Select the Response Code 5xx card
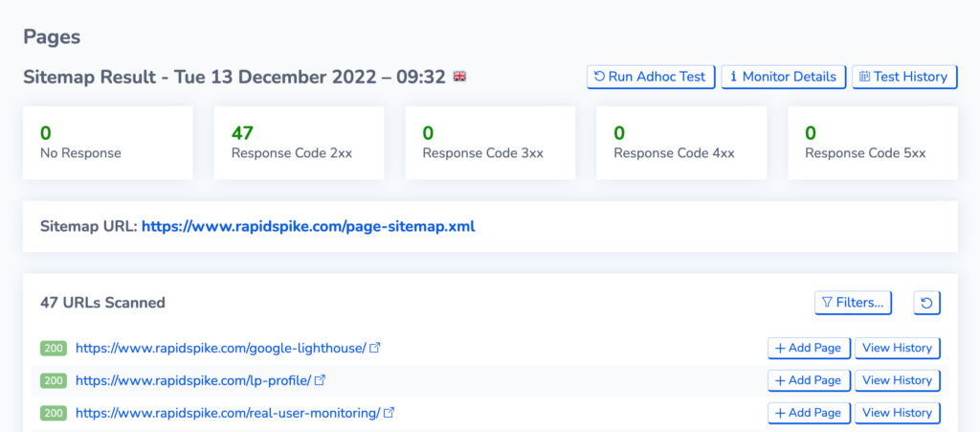Image resolution: width=980 pixels, height=432 pixels. [873, 143]
